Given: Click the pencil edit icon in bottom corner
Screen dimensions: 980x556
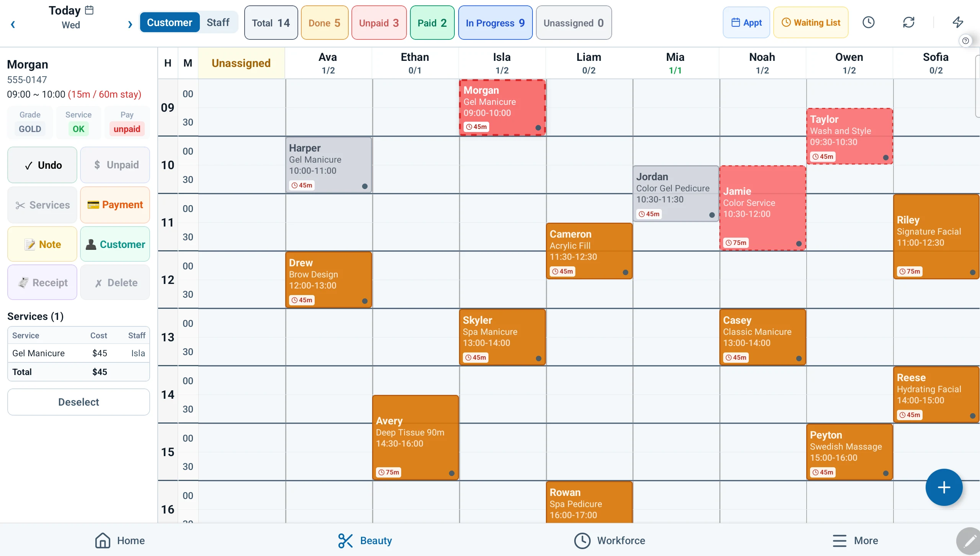Looking at the screenshot, I should [970, 541].
